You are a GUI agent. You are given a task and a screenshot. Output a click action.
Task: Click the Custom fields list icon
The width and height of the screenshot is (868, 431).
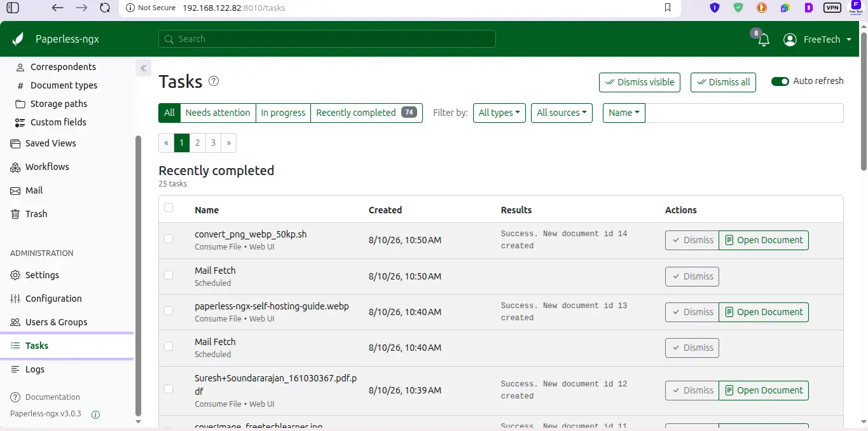tap(19, 122)
